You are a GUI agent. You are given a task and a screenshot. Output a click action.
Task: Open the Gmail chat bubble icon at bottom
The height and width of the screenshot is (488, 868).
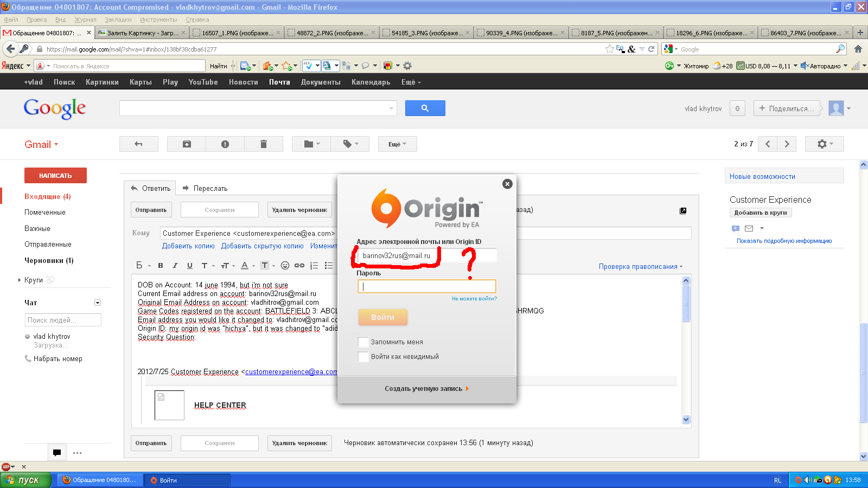click(57, 453)
